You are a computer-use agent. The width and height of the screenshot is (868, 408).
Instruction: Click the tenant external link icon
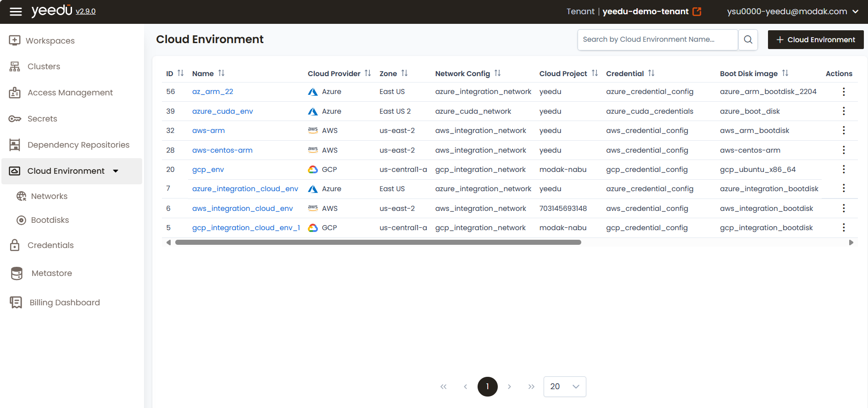click(x=697, y=11)
